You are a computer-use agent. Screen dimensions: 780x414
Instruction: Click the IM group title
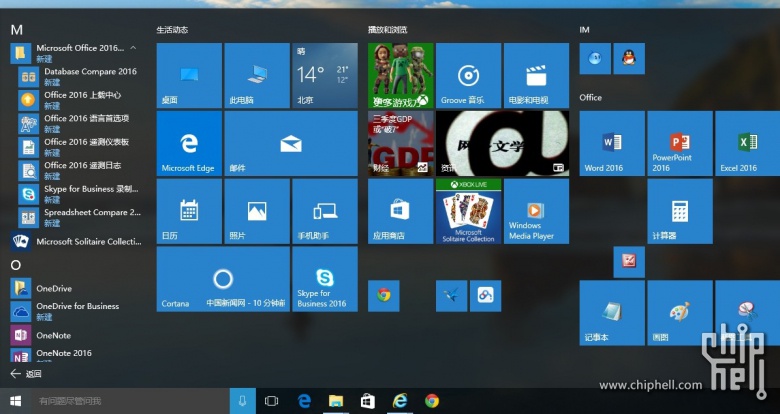click(x=585, y=30)
